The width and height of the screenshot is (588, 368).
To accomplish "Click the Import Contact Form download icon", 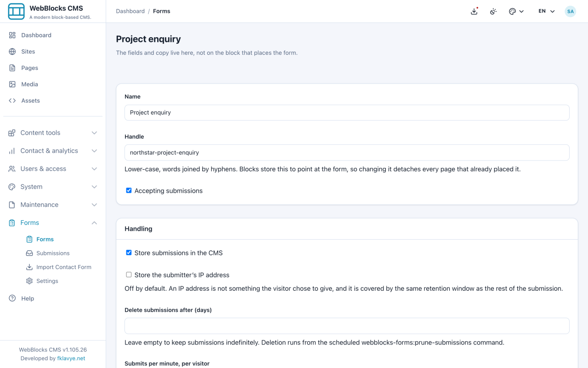I will click(x=29, y=267).
